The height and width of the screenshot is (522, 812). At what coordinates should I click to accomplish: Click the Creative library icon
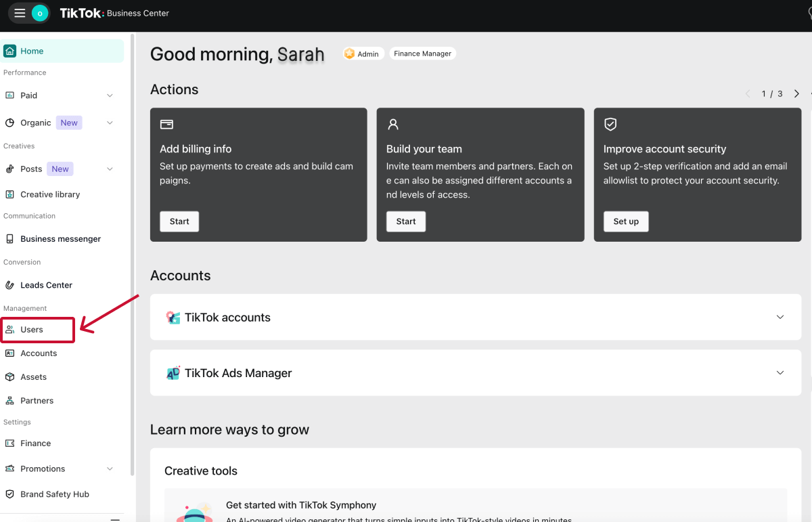click(x=10, y=194)
